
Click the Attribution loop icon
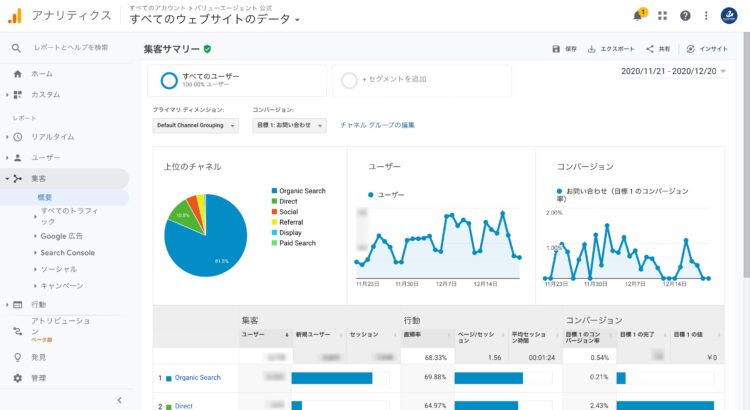[x=18, y=331]
